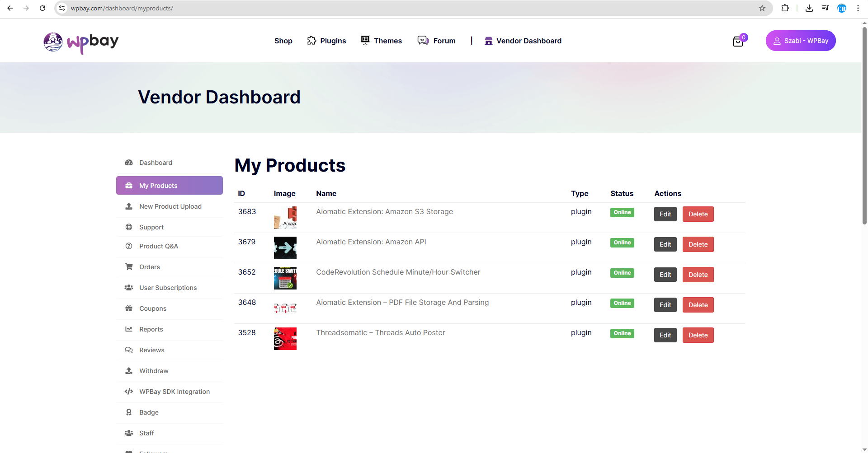Image resolution: width=868 pixels, height=453 pixels.
Task: Click the Badge award icon
Action: click(x=129, y=412)
